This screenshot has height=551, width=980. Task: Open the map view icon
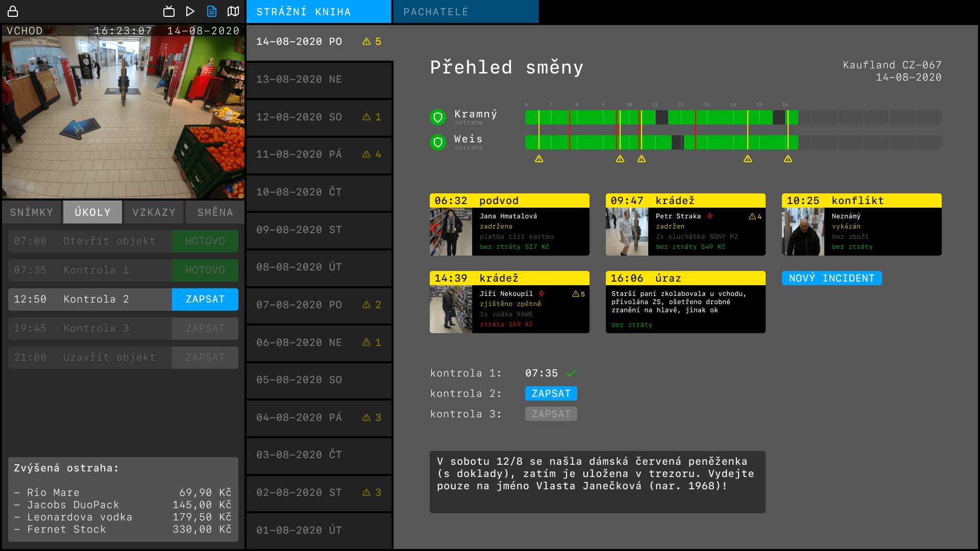(233, 11)
